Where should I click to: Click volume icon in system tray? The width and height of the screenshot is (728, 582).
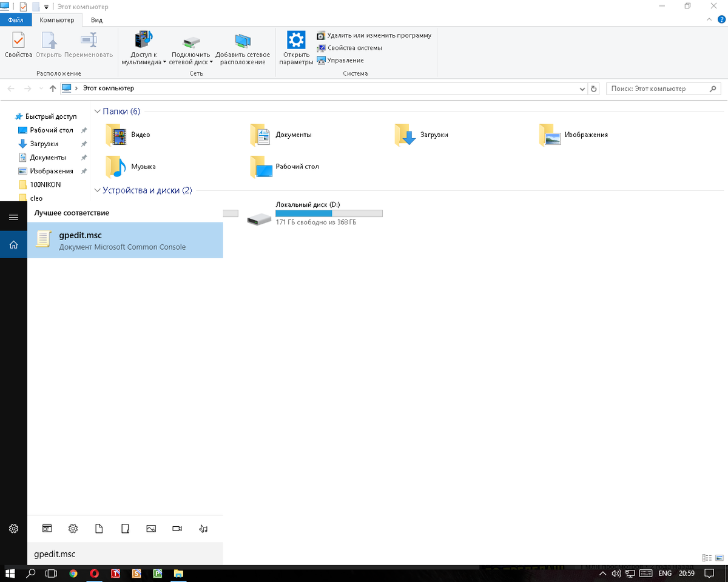tap(616, 573)
